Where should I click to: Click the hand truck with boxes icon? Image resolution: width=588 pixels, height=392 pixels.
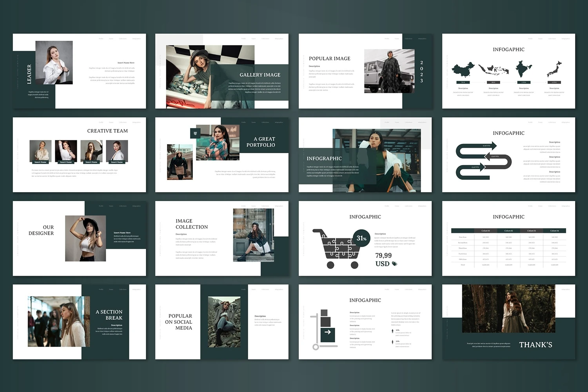point(323,329)
